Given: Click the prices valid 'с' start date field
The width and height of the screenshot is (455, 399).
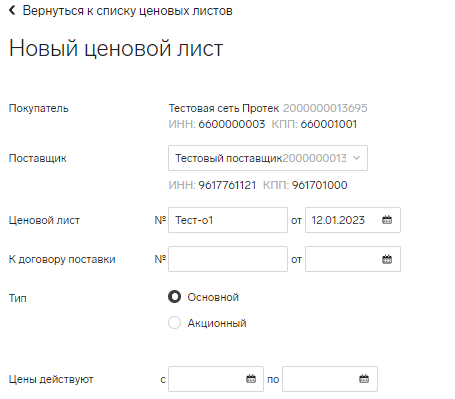Looking at the screenshot, I should click(216, 379).
